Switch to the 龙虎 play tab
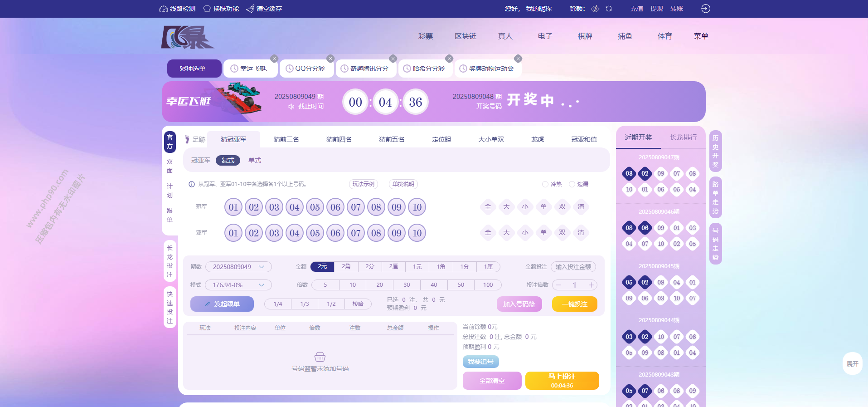The height and width of the screenshot is (407, 868). [x=538, y=139]
